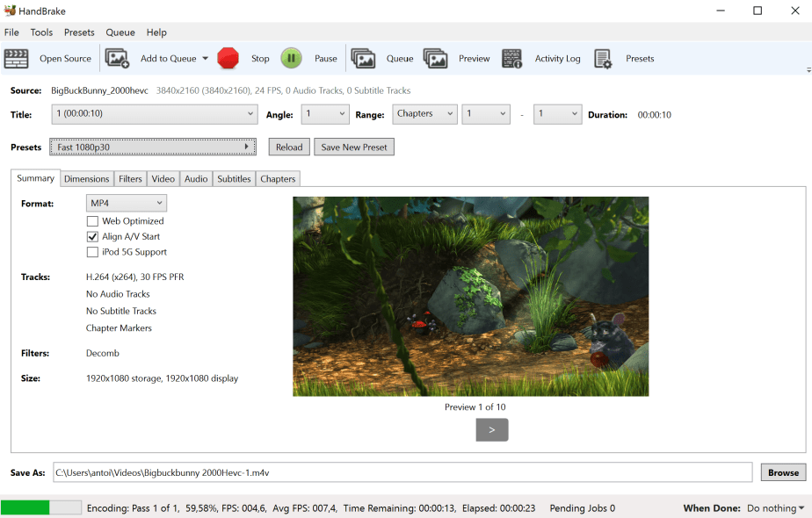
Task: Open the ending chapter dropdown
Action: coord(557,114)
